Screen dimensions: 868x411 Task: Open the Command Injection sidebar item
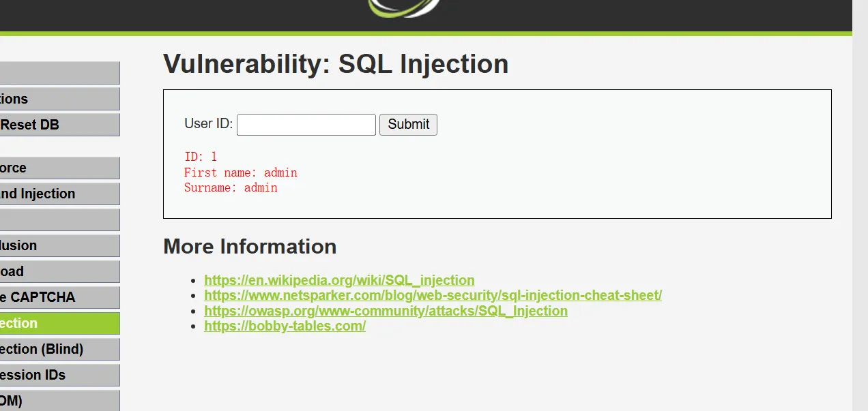[59, 194]
